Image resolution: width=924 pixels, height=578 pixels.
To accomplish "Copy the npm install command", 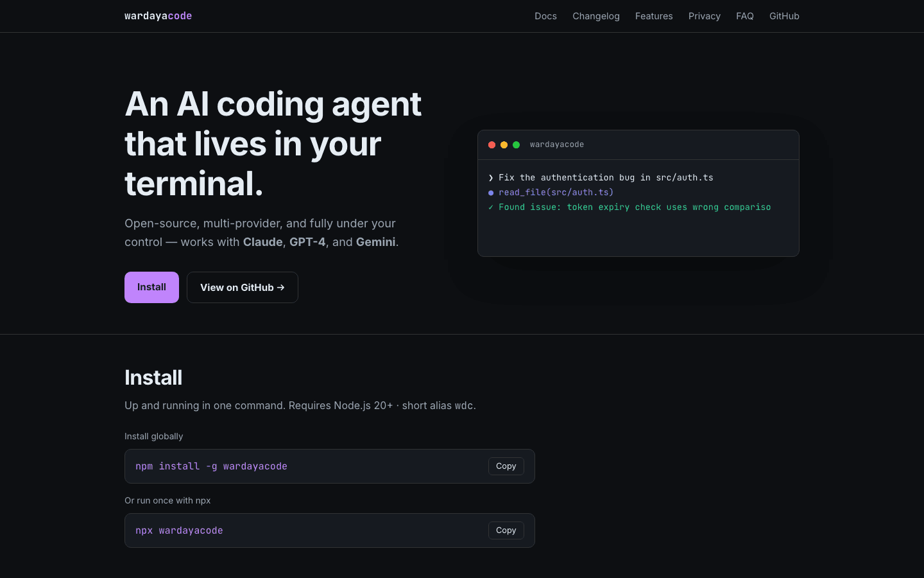I will pyautogui.click(x=506, y=466).
